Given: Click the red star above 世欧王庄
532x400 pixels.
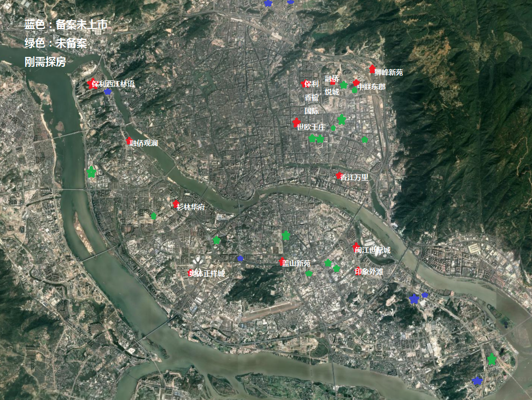Looking at the screenshot, I should pos(296,122).
